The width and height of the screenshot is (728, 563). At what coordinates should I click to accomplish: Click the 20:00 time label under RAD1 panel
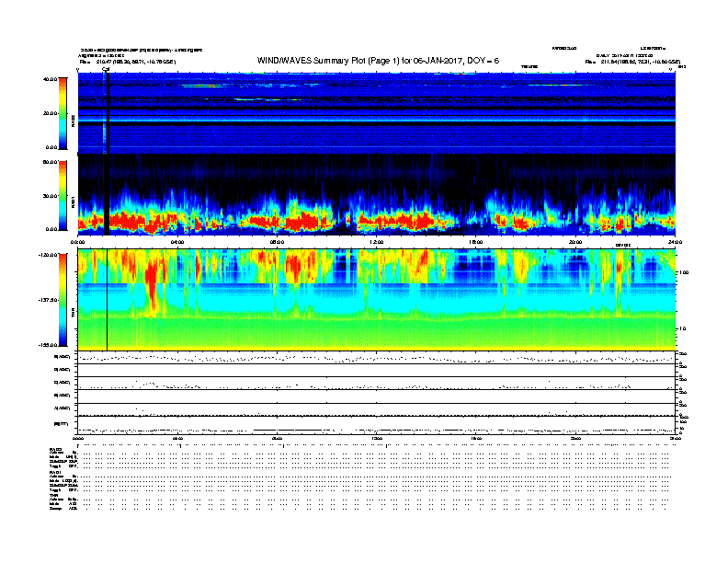tap(575, 242)
